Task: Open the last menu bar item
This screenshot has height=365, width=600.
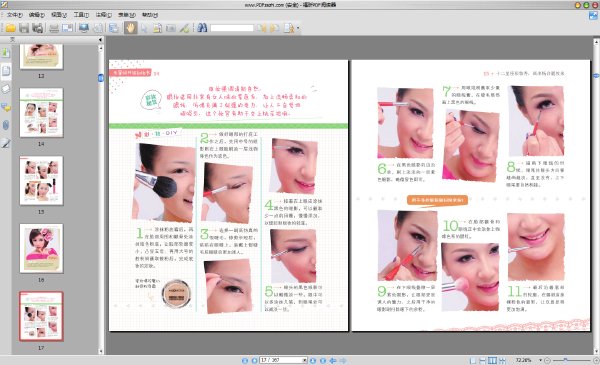Action: 150,15
